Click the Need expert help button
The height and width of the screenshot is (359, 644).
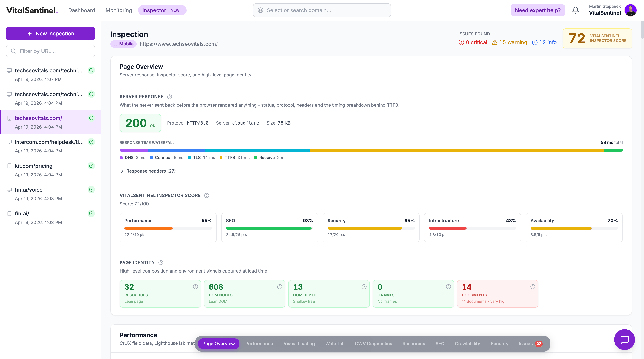537,10
